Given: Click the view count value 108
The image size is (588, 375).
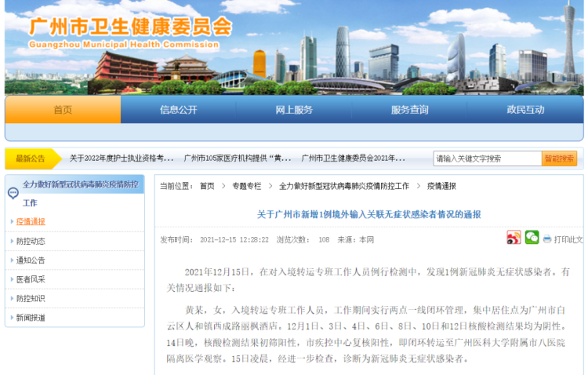Looking at the screenshot, I should pyautogui.click(x=324, y=239).
